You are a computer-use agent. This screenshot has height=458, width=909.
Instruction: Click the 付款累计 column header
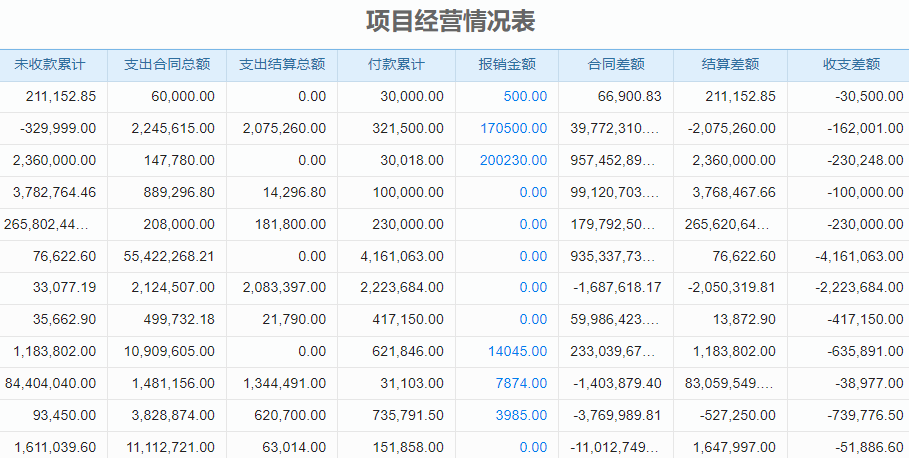tap(396, 65)
